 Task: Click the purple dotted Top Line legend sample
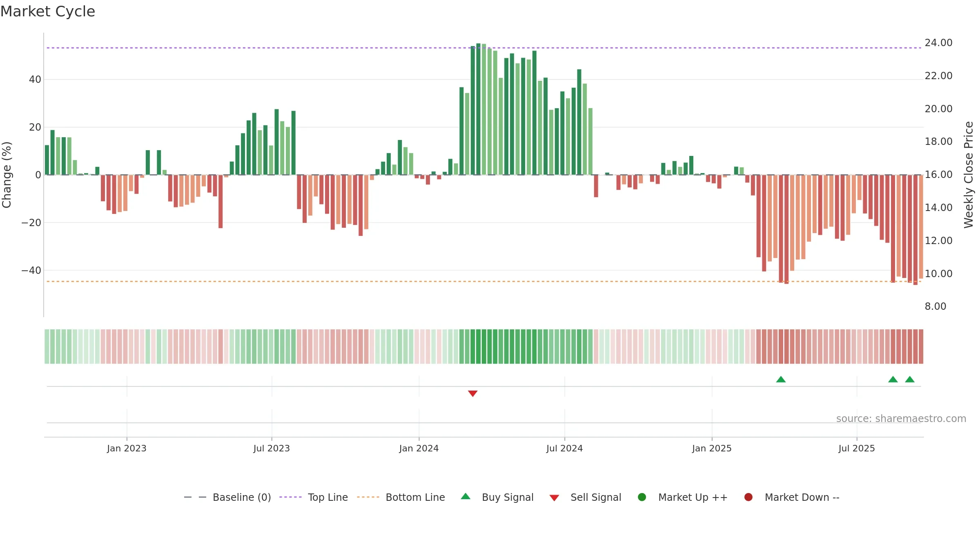coord(290,497)
